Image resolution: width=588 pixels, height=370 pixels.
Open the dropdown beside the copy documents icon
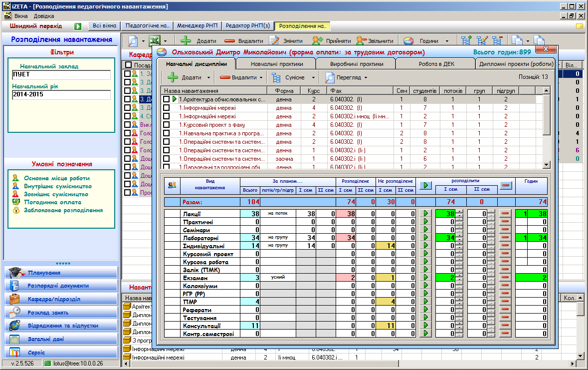coord(528,41)
